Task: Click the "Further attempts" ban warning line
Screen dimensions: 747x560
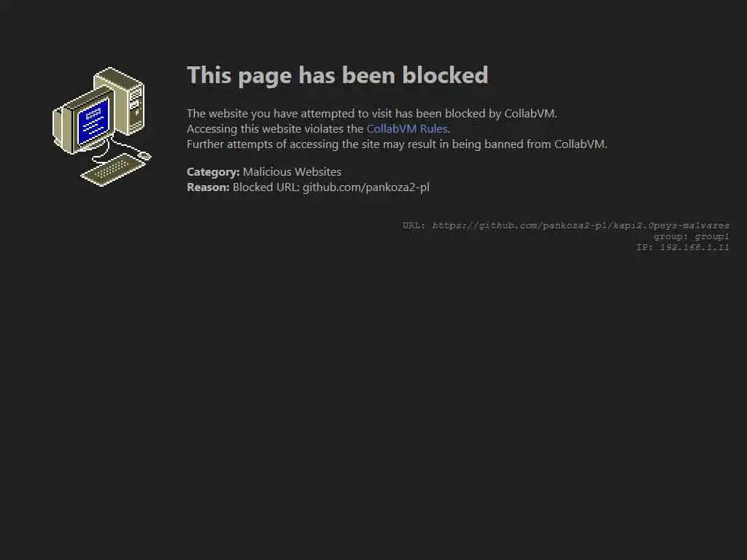Action: click(x=397, y=144)
